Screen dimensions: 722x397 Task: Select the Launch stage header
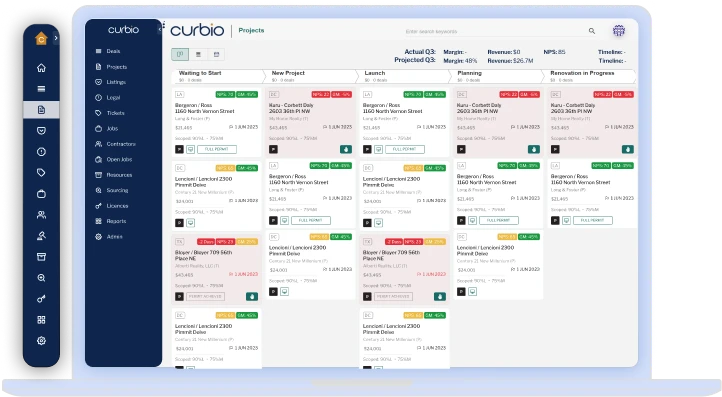[x=404, y=76]
